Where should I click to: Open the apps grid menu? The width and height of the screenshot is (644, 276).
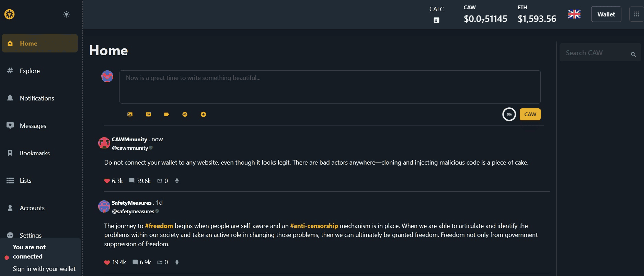pos(636,14)
